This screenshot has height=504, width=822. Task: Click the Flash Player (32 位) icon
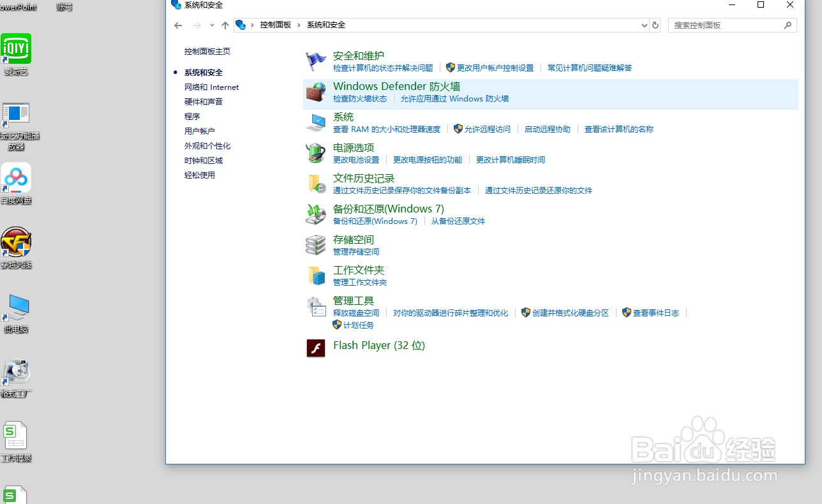[x=315, y=348]
